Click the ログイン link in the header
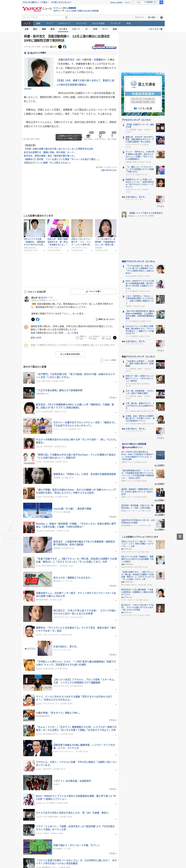Viewport: 186px width, 868px height. (x=57, y=11)
